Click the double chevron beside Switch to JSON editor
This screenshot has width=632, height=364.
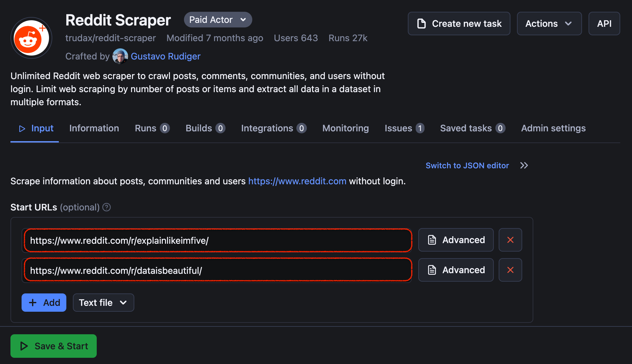(524, 165)
